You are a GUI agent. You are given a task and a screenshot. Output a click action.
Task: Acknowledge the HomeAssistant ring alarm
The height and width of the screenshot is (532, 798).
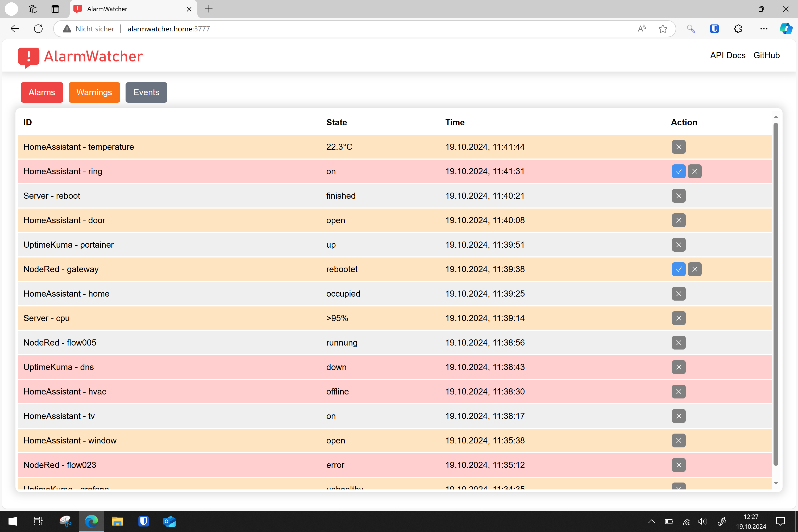click(679, 171)
